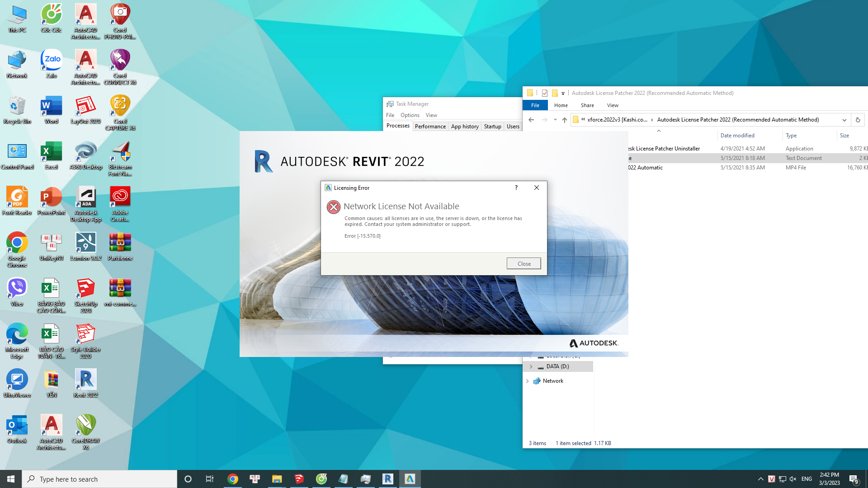Open the Recycle Bin on the desktop
The height and width of the screenshot is (488, 868).
pos(17,110)
